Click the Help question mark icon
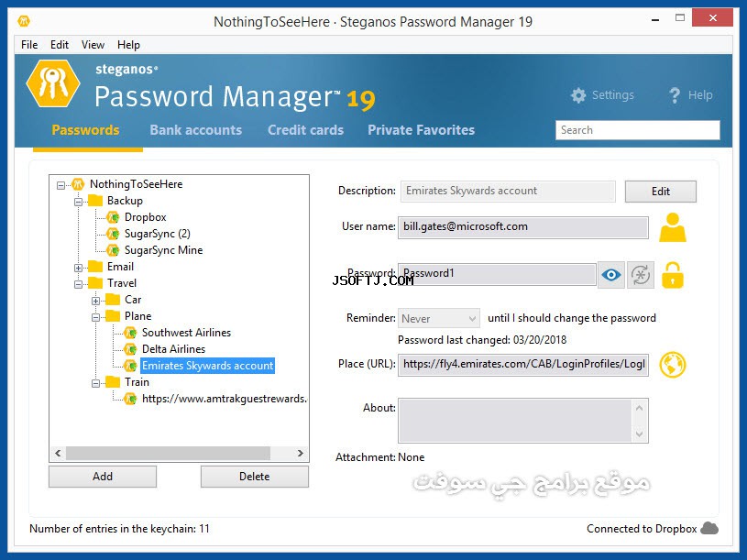The image size is (747, 560). tap(674, 95)
